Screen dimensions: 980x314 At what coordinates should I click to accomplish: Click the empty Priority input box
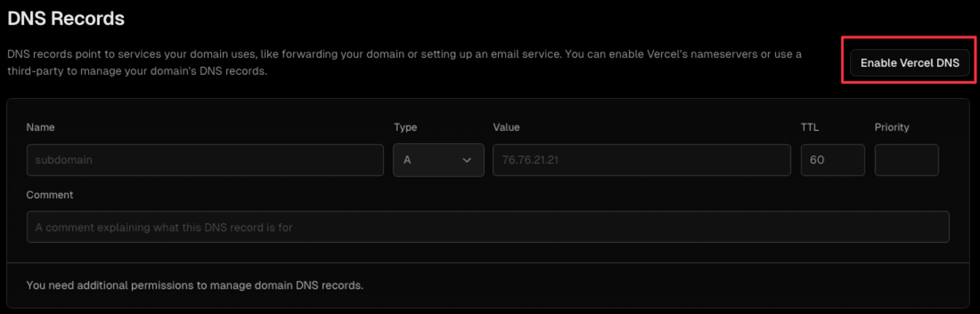906,160
